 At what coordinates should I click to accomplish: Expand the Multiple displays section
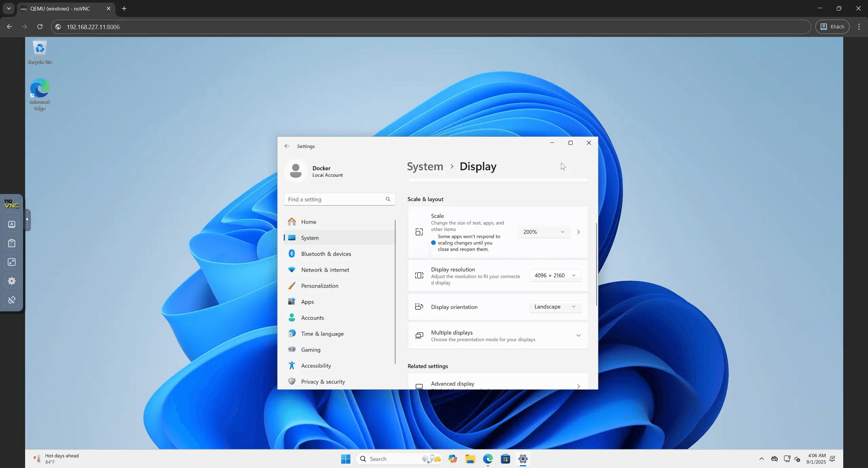coord(578,335)
